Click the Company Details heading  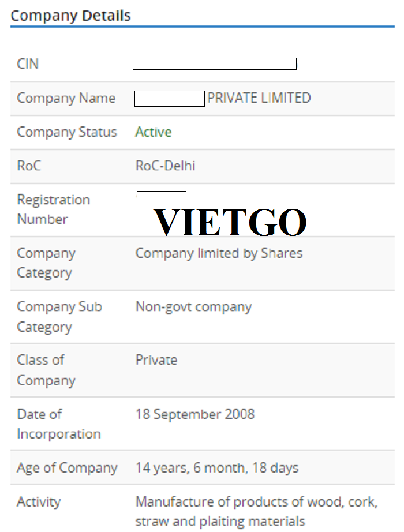click(x=70, y=16)
